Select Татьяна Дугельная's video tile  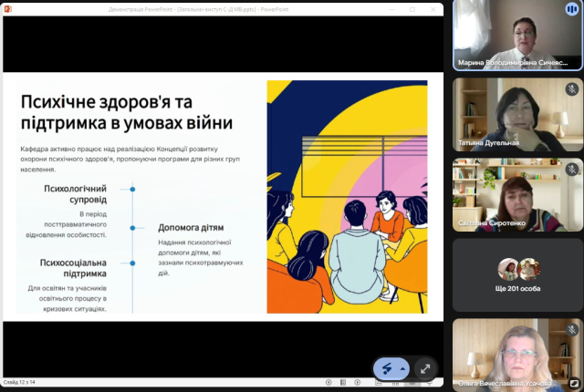[517, 114]
